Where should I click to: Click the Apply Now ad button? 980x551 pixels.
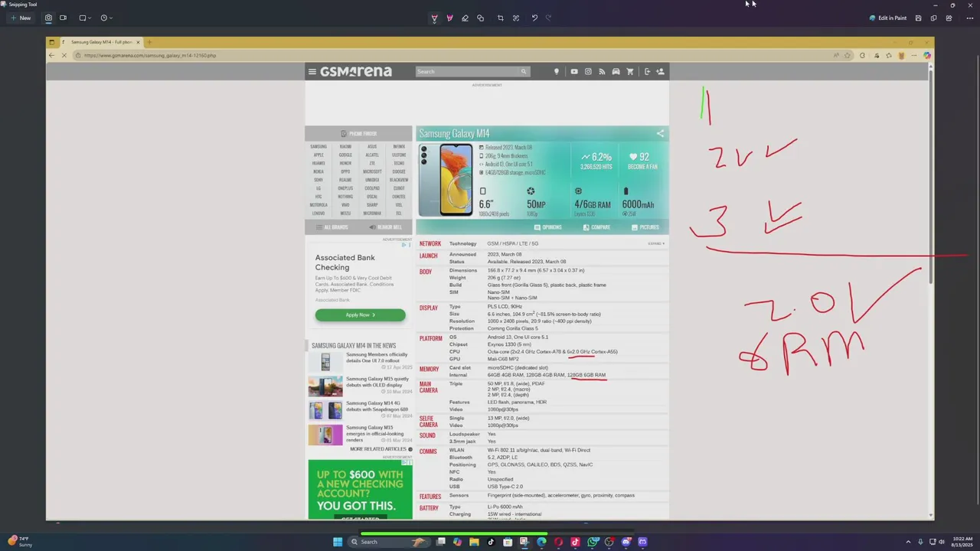click(360, 315)
